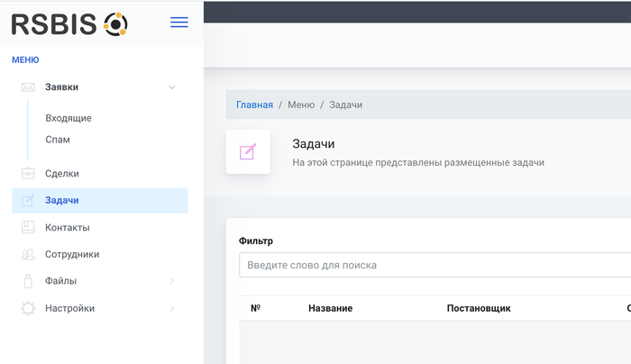Open Входящие under Заявки
This screenshot has height=364, width=631.
[69, 118]
